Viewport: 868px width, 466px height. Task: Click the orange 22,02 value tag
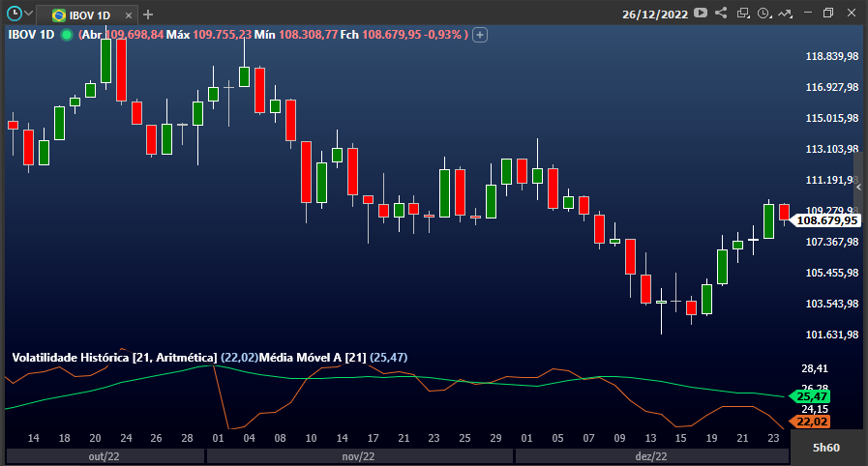pyautogui.click(x=810, y=422)
